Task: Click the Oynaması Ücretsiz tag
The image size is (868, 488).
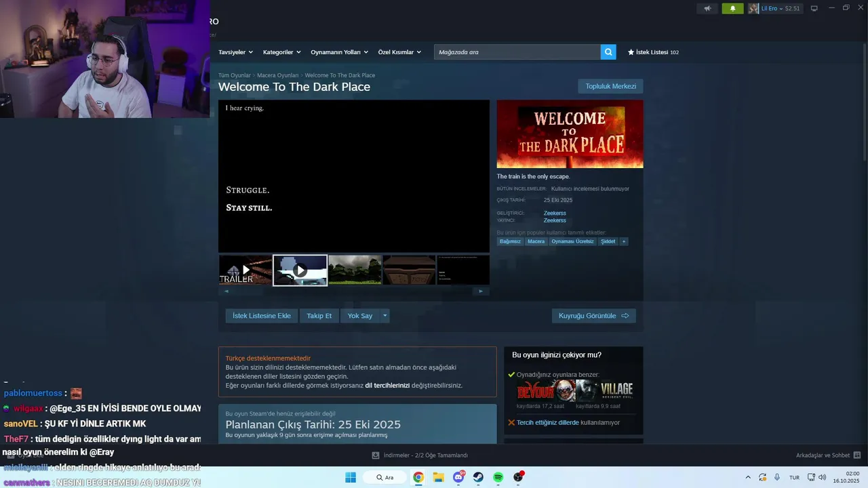Action: pos(572,241)
